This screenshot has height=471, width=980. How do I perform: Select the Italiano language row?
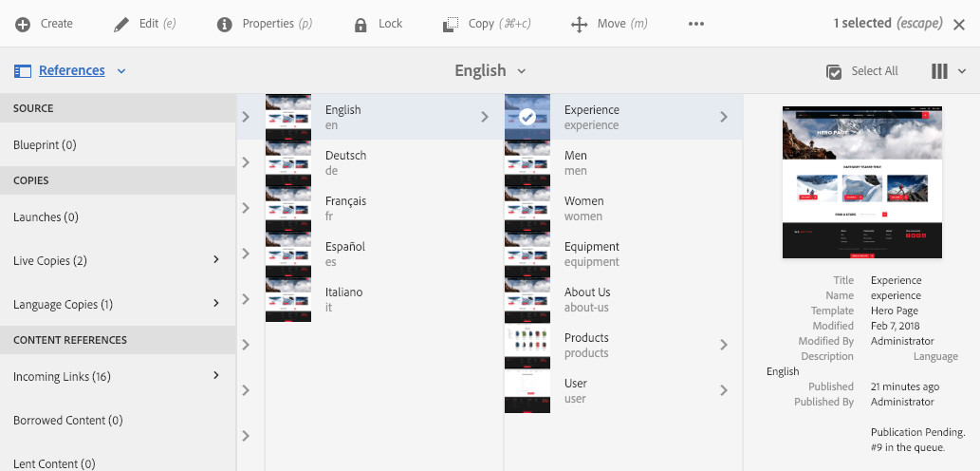click(x=384, y=299)
